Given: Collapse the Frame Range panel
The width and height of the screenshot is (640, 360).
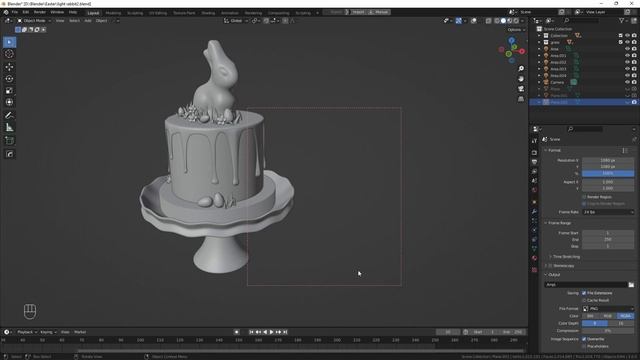Looking at the screenshot, I should click(558, 223).
